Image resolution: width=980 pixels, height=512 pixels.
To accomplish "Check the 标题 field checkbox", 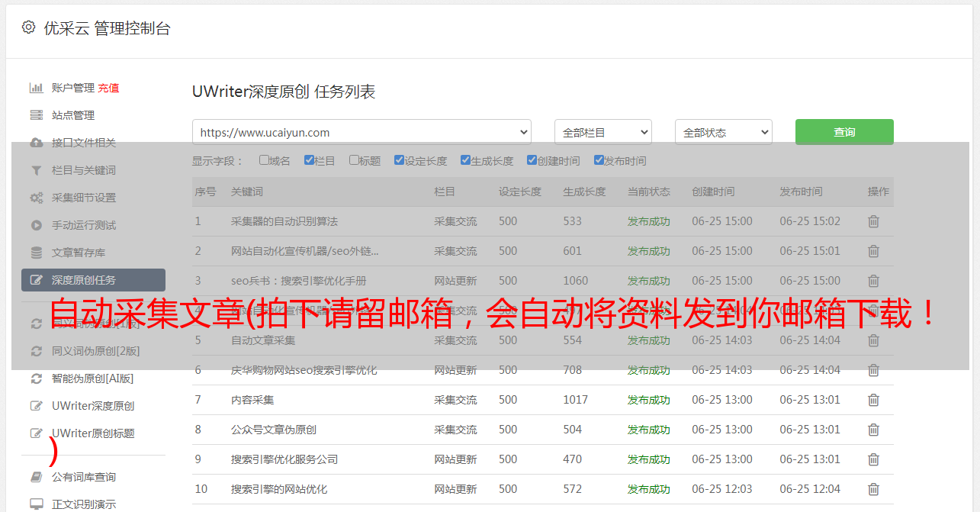I will tap(354, 160).
